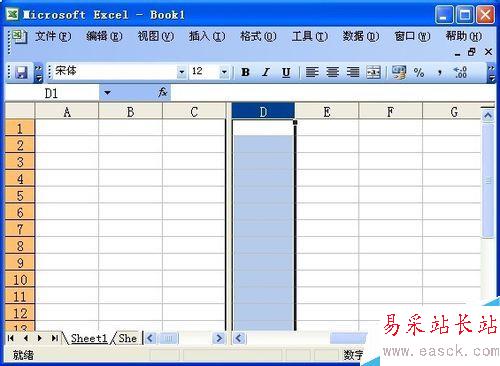Select row 10 header
The height and width of the screenshot is (366, 500).
point(20,279)
